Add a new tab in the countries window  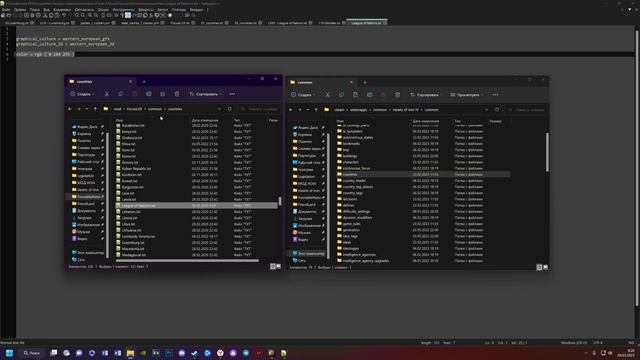[x=144, y=82]
